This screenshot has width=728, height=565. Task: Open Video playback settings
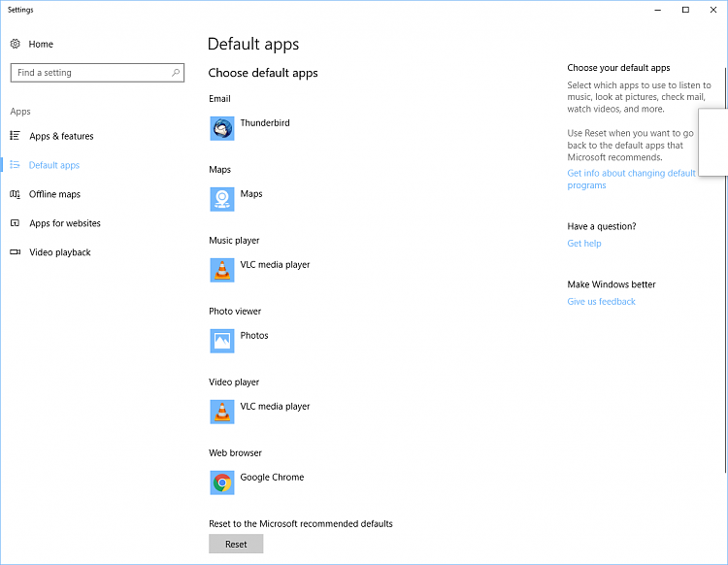[59, 253]
